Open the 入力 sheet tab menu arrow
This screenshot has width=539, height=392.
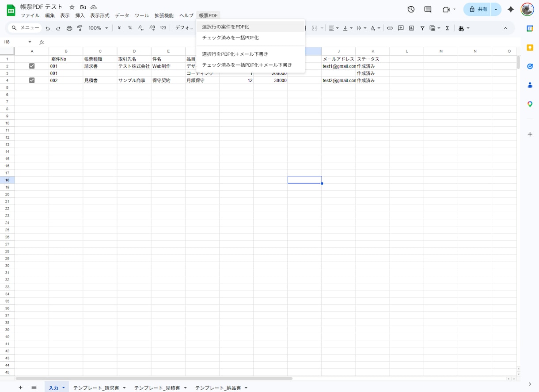pyautogui.click(x=64, y=388)
